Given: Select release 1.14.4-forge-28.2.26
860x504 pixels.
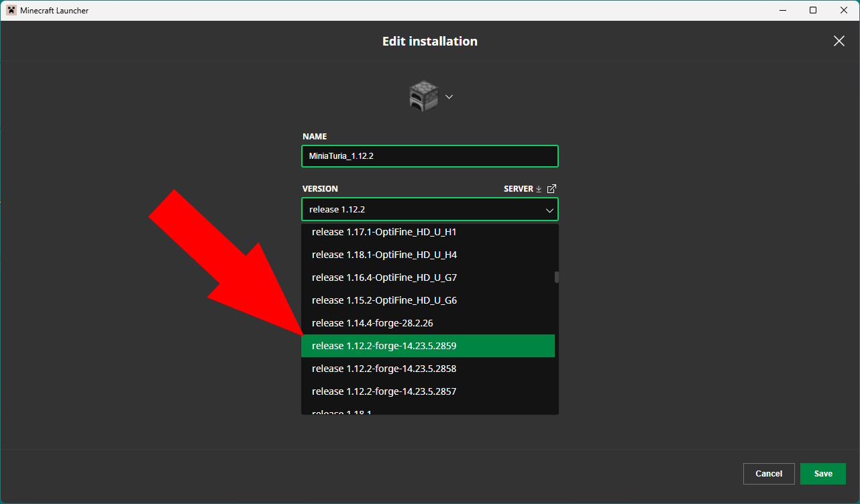Looking at the screenshot, I should click(428, 323).
